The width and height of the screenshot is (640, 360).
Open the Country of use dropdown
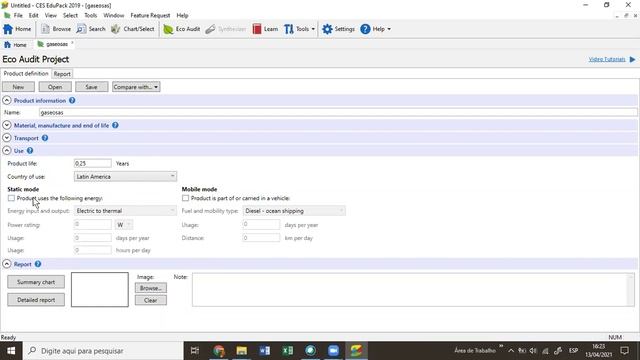tap(125, 176)
